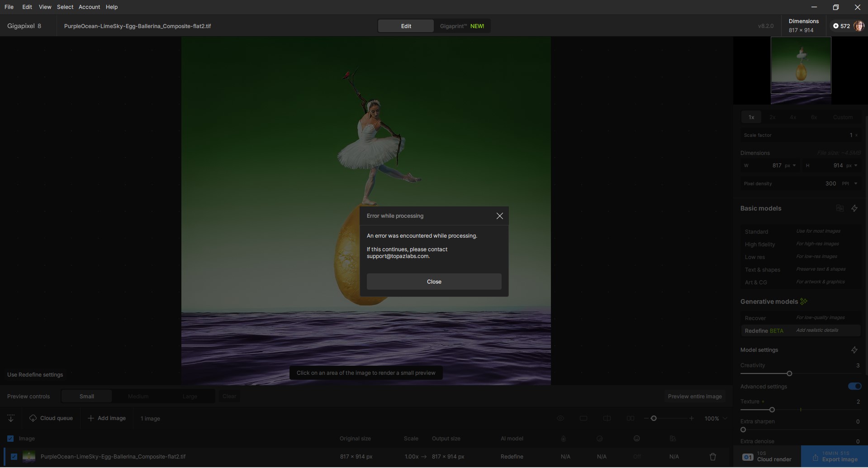Switch to the Gigaprint tab
The height and width of the screenshot is (468, 868).
[x=461, y=26]
